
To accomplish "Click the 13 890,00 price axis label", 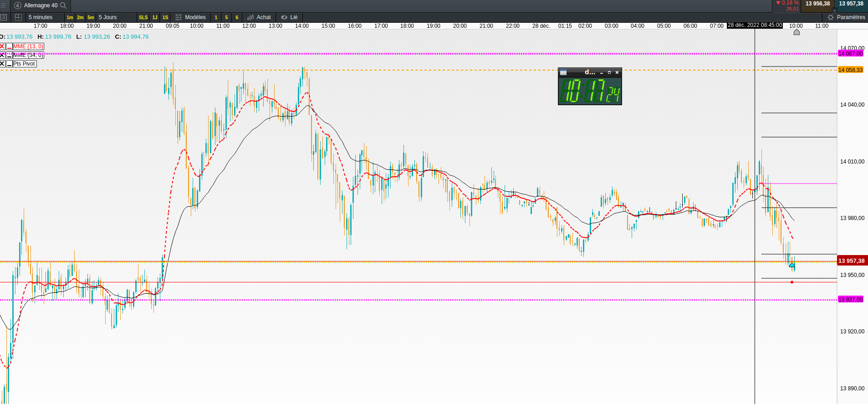I will (x=852, y=389).
